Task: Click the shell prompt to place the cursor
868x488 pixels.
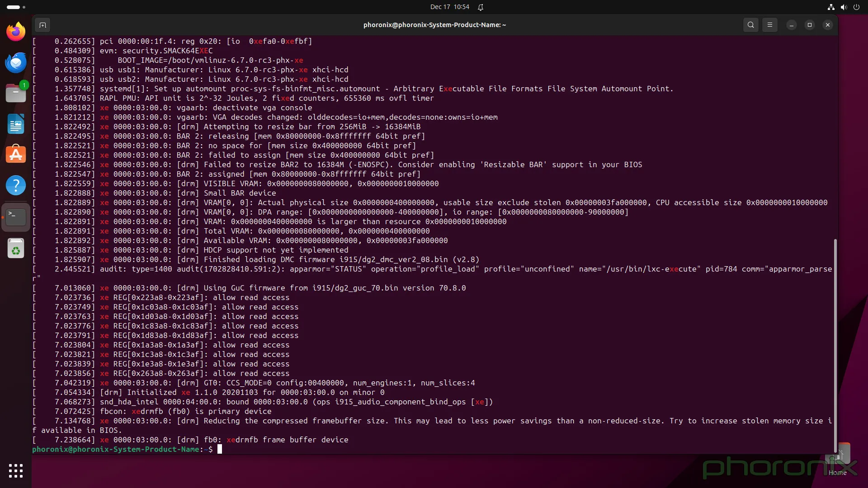Action: [x=220, y=449]
